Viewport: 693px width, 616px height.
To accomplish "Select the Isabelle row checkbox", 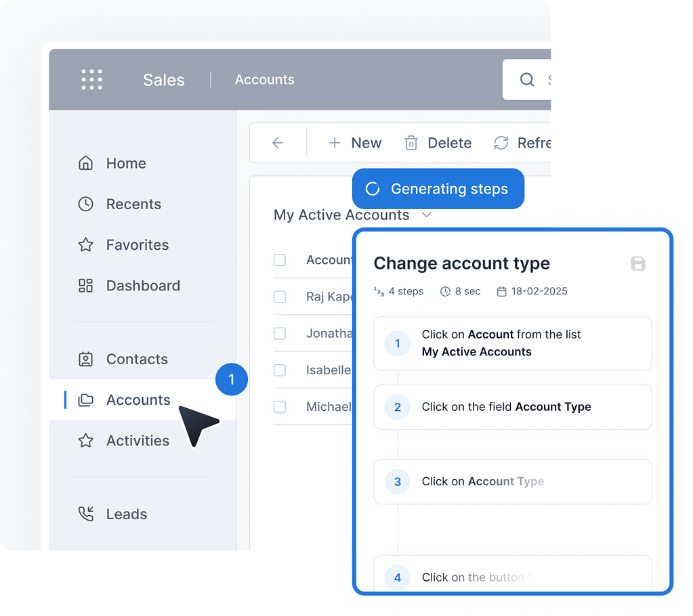I will tap(280, 370).
